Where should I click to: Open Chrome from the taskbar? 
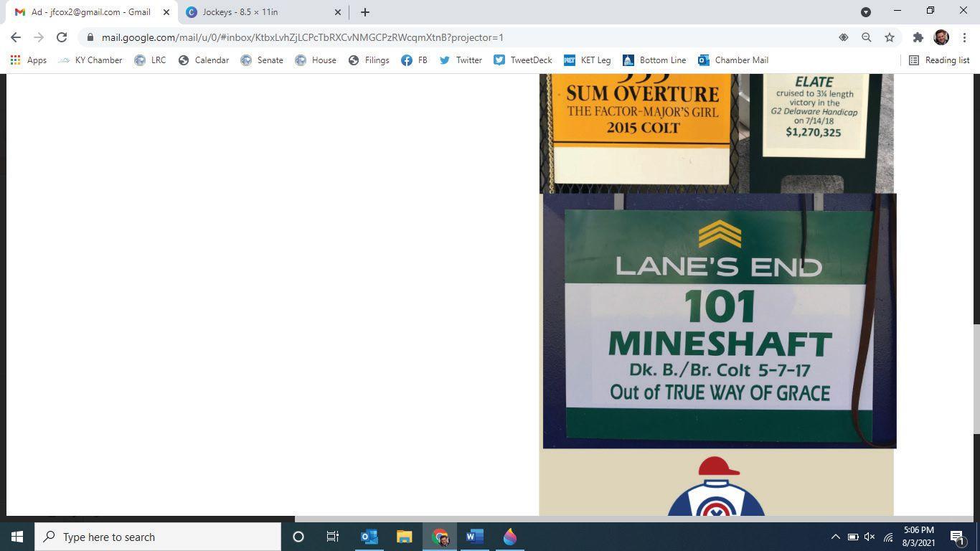[439, 537]
